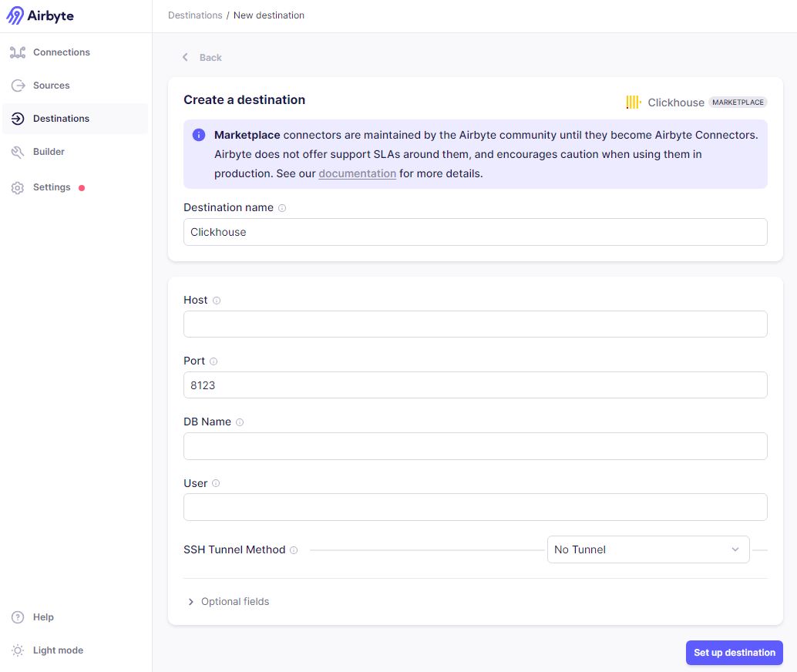The width and height of the screenshot is (797, 672).
Task: Focus the User input field
Action: [476, 507]
